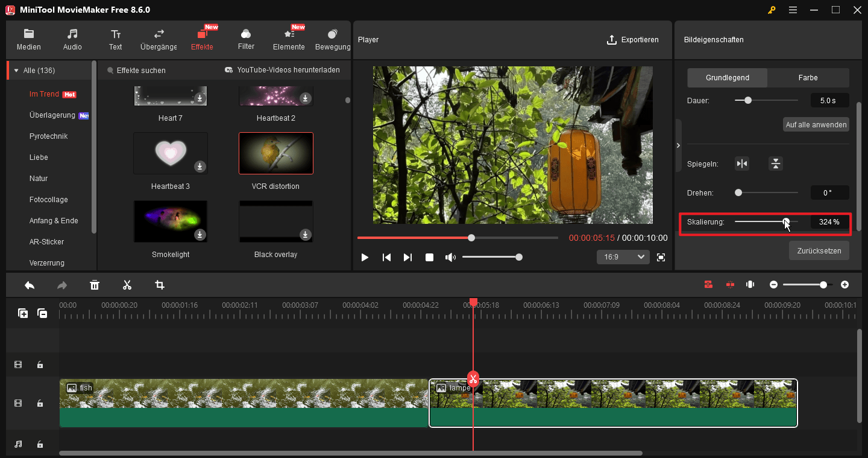Open the hamburger menu
The width and height of the screenshot is (868, 458).
[793, 10]
